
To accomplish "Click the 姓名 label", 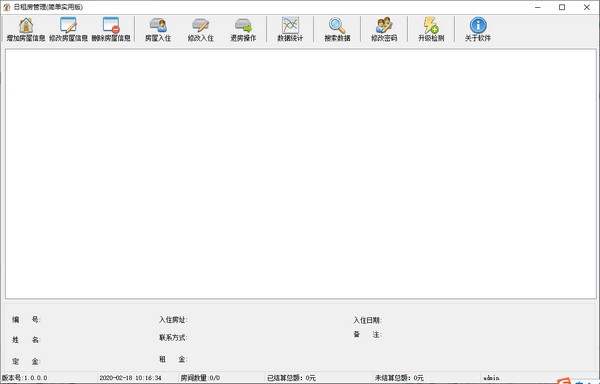I will point(26,339).
